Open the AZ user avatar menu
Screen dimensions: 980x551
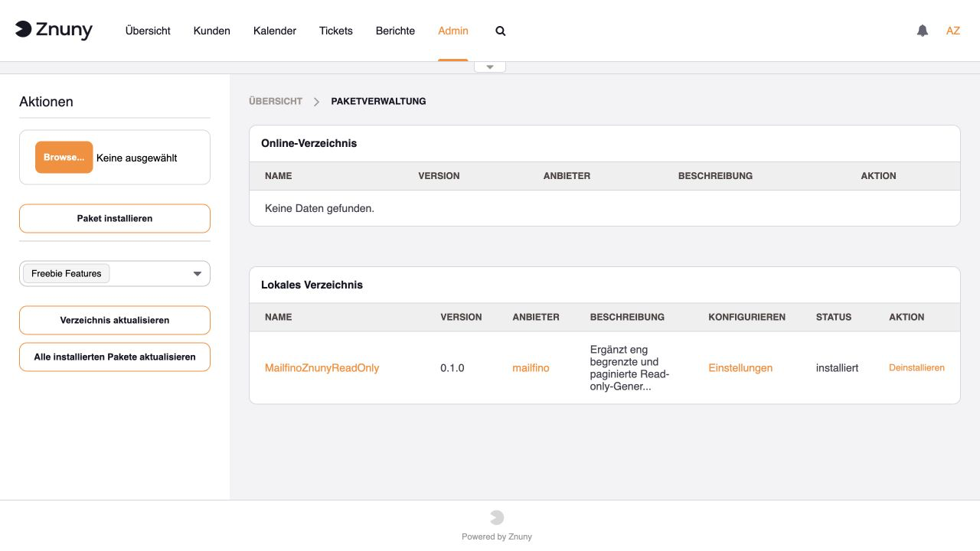[953, 31]
